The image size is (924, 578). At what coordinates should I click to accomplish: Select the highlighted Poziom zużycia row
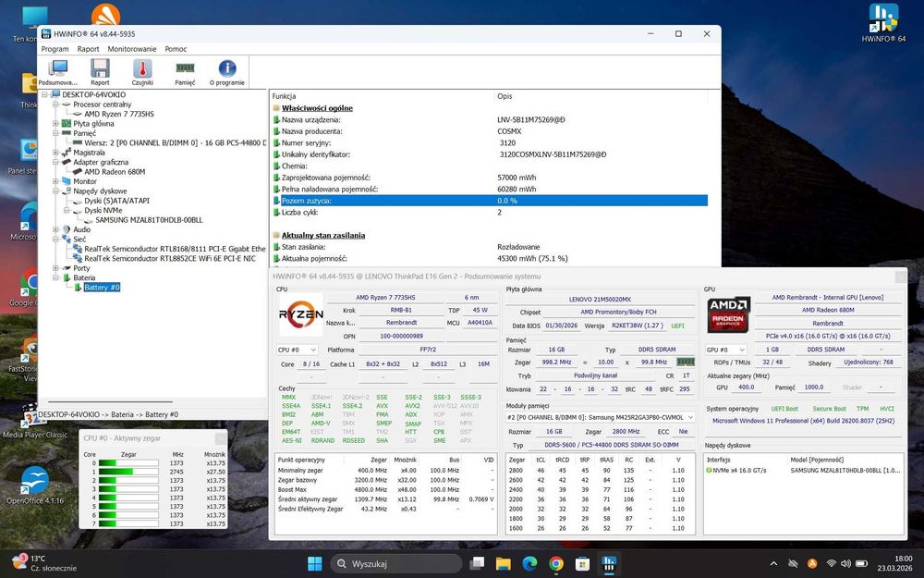(x=490, y=201)
